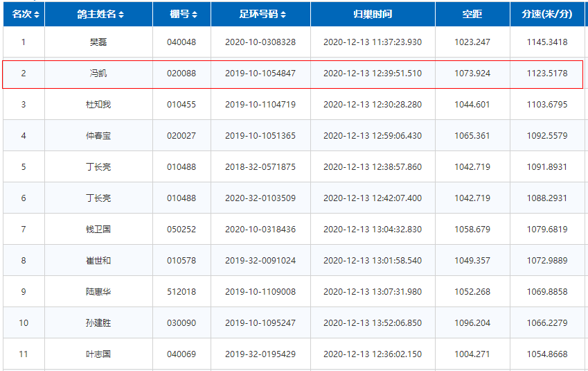Click return time 2020-12-13 12:39:51.510
Screen dimensions: 588x371
point(373,74)
